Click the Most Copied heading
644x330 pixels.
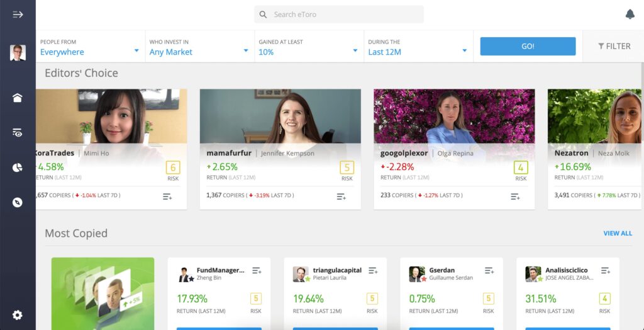[x=76, y=233]
